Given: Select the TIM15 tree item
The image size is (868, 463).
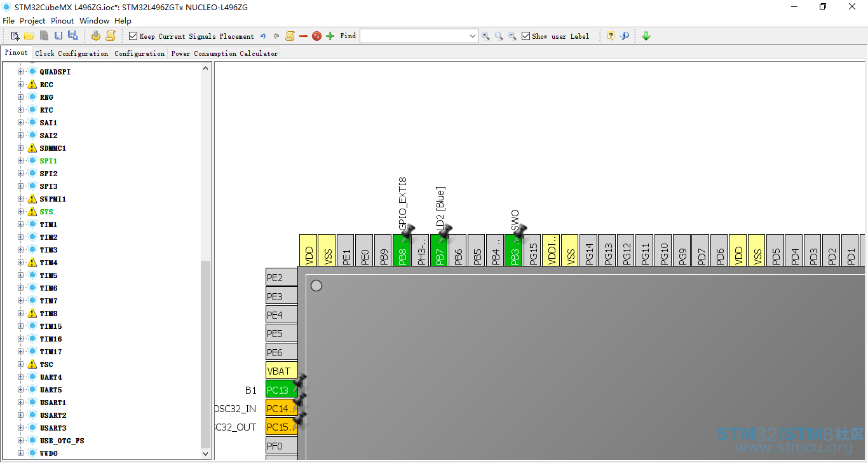Looking at the screenshot, I should (x=51, y=326).
